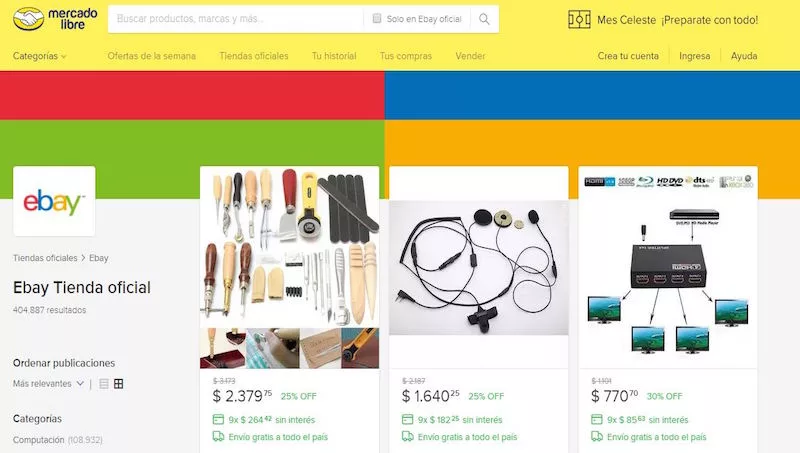Click the credit card icon under $1.640 item
Screen dimensions: 800x453
click(x=407, y=419)
